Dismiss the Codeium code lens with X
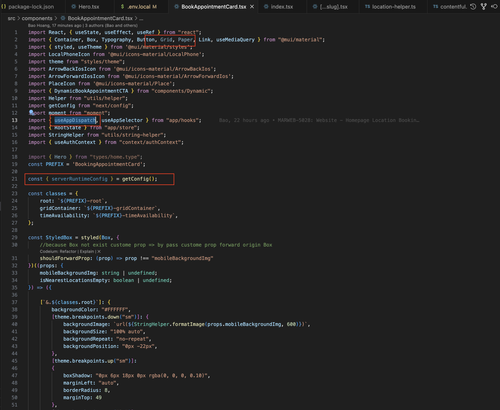 [x=99, y=252]
